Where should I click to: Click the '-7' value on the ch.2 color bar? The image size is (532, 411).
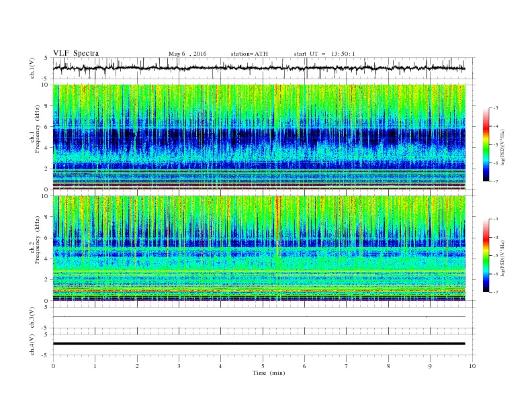point(495,292)
